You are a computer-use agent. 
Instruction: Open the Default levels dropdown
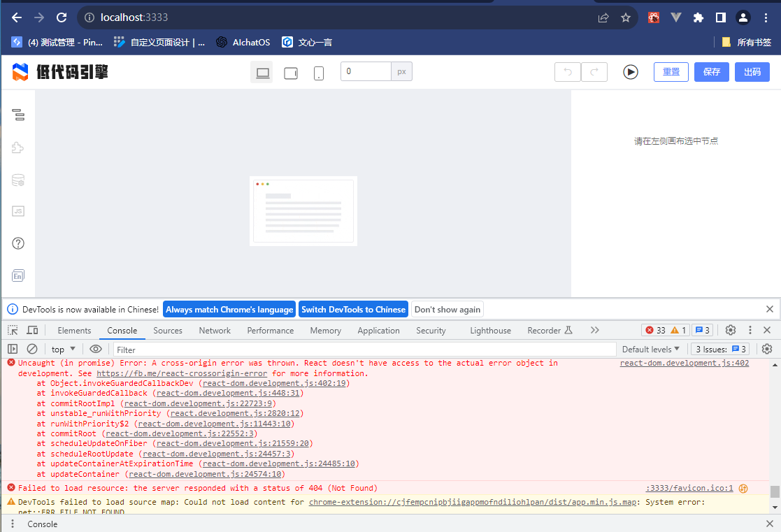pyautogui.click(x=650, y=349)
